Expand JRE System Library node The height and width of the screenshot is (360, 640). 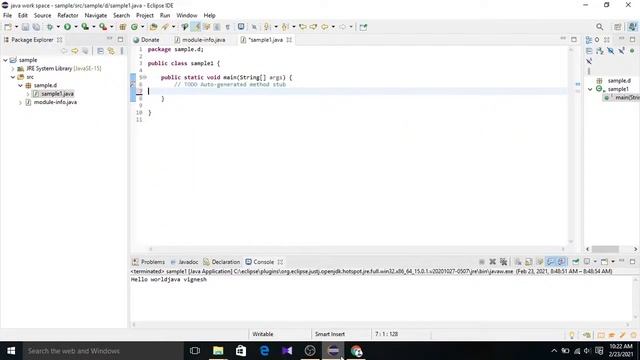[13, 69]
